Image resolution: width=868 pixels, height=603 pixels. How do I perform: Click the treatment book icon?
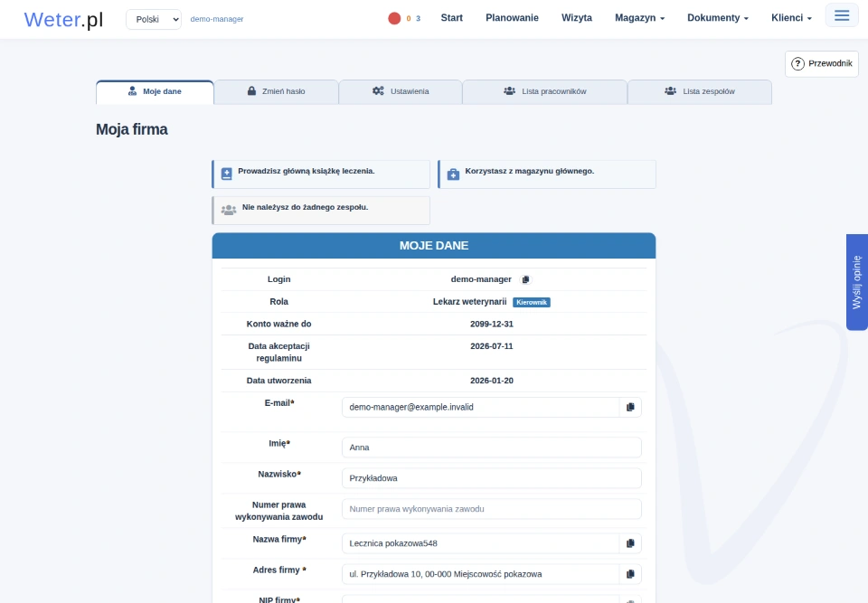[x=226, y=174]
